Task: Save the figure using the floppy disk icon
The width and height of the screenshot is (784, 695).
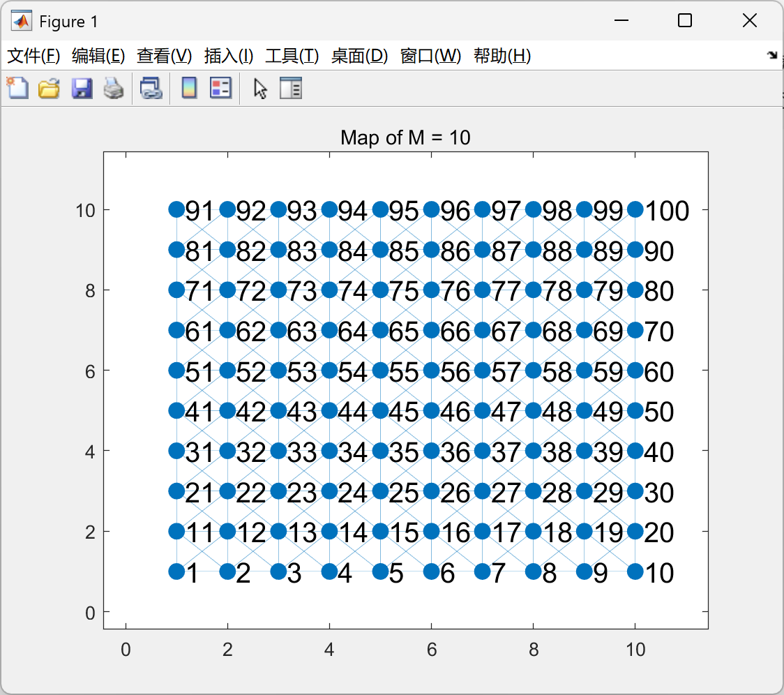Action: (82, 89)
